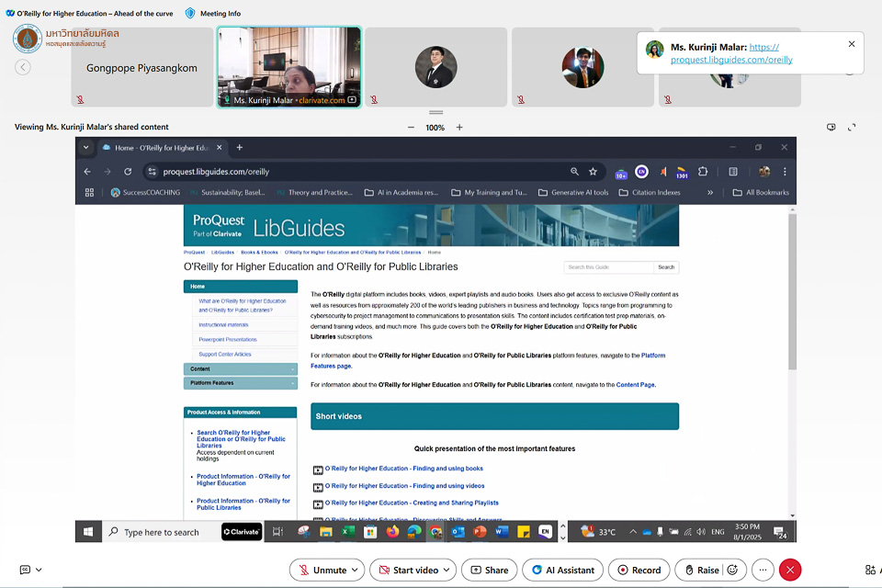Enter full screen view of shared content

pos(852,128)
